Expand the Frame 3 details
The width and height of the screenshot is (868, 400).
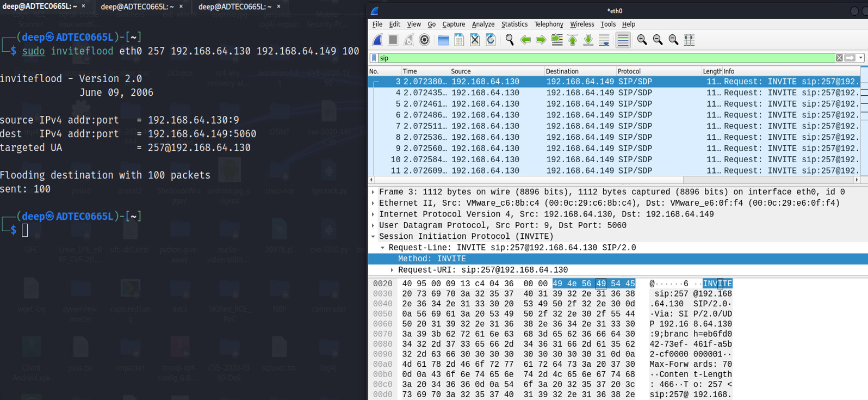tap(373, 192)
